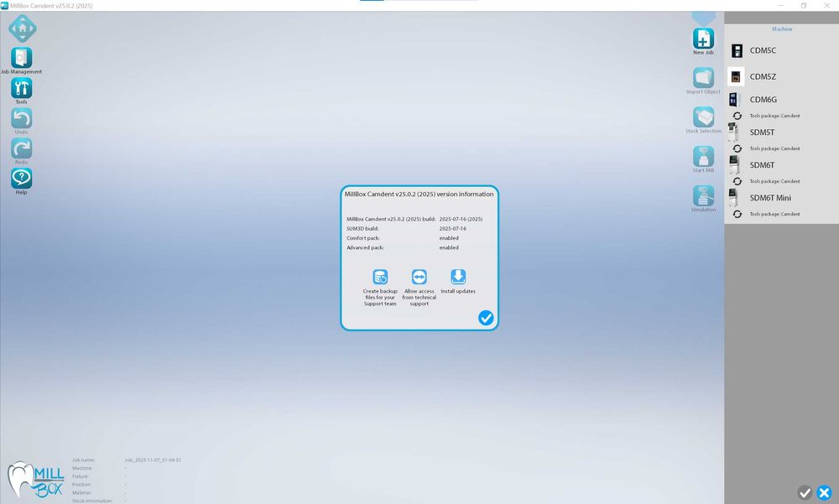Screen dimensions: 839x504
Task: Restore the application window
Action: point(803,5)
